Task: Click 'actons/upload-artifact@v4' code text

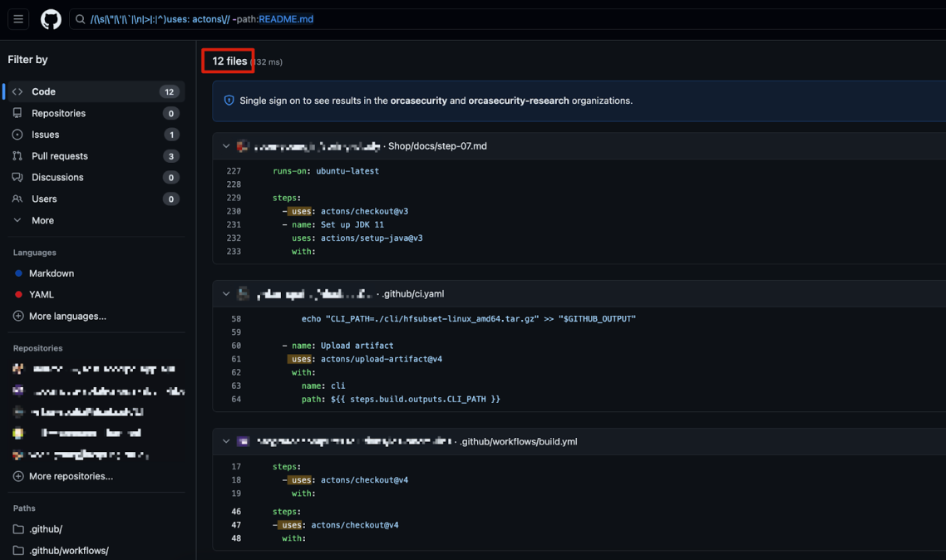Action: (x=382, y=359)
